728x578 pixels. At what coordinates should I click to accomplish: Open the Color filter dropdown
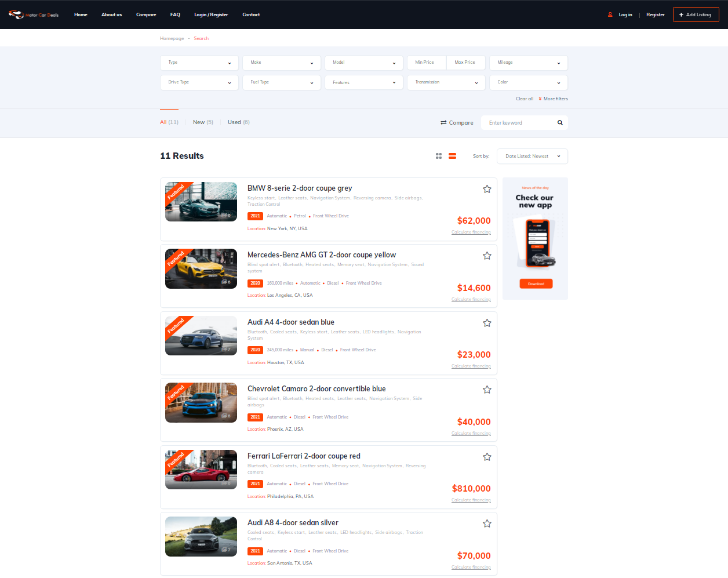tap(528, 82)
